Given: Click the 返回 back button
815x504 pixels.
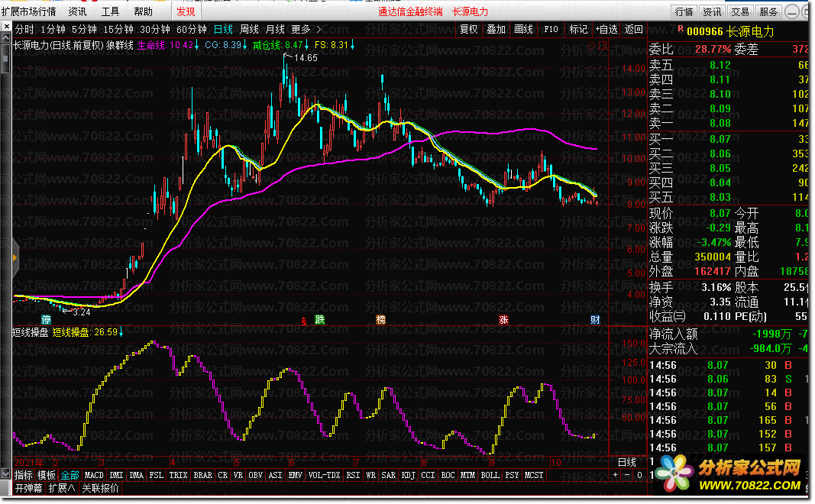Looking at the screenshot, I should click(634, 29).
